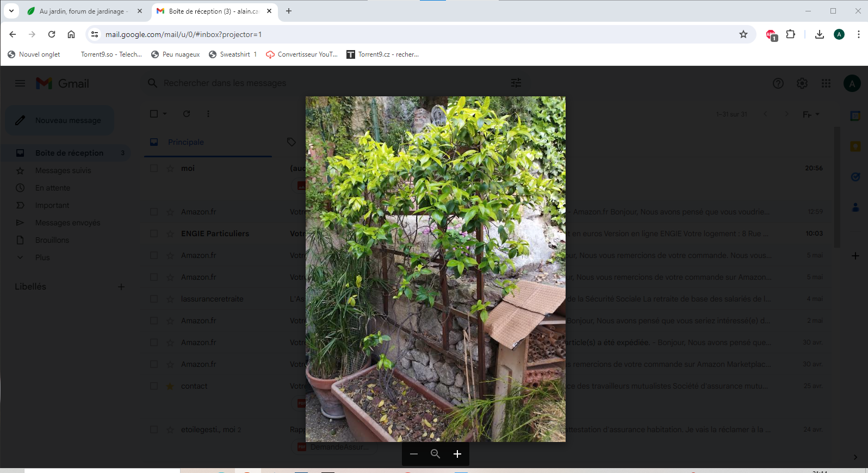This screenshot has width=868, height=473.
Task: Open Gmail settings gear
Action: pyautogui.click(x=802, y=83)
